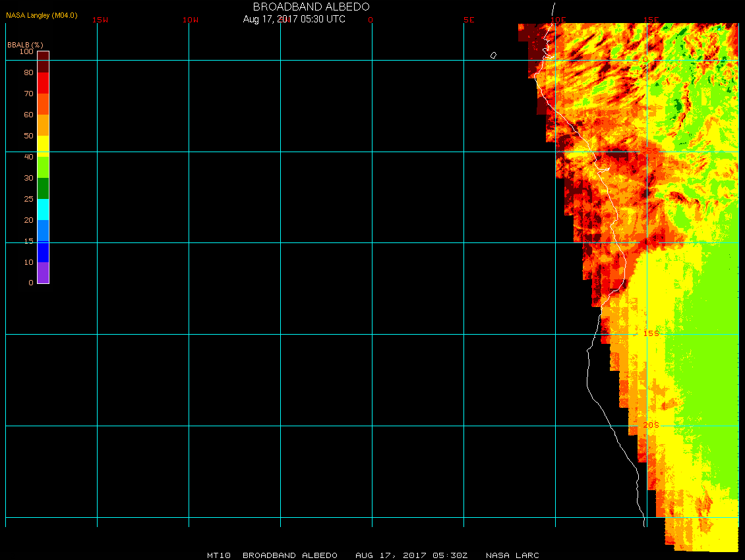Select the Aug 17, 2017 05:30 UTC timestamp
The image size is (745, 560).
pyautogui.click(x=294, y=19)
